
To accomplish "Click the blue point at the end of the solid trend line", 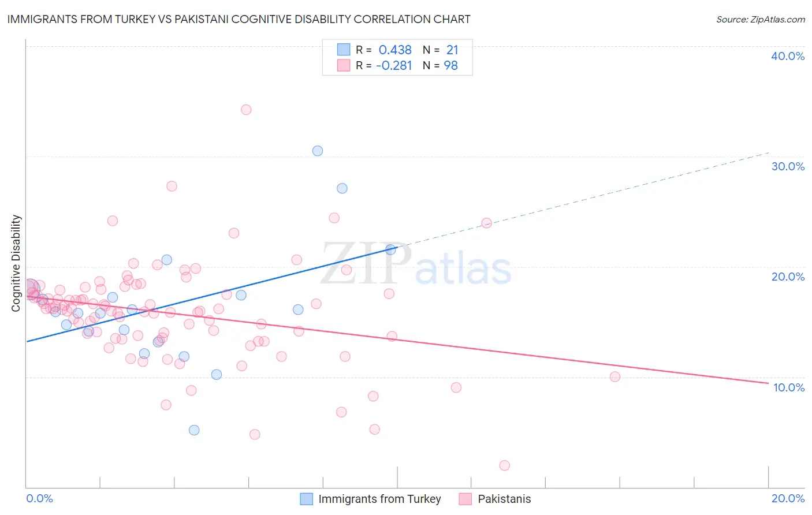I will pos(390,249).
